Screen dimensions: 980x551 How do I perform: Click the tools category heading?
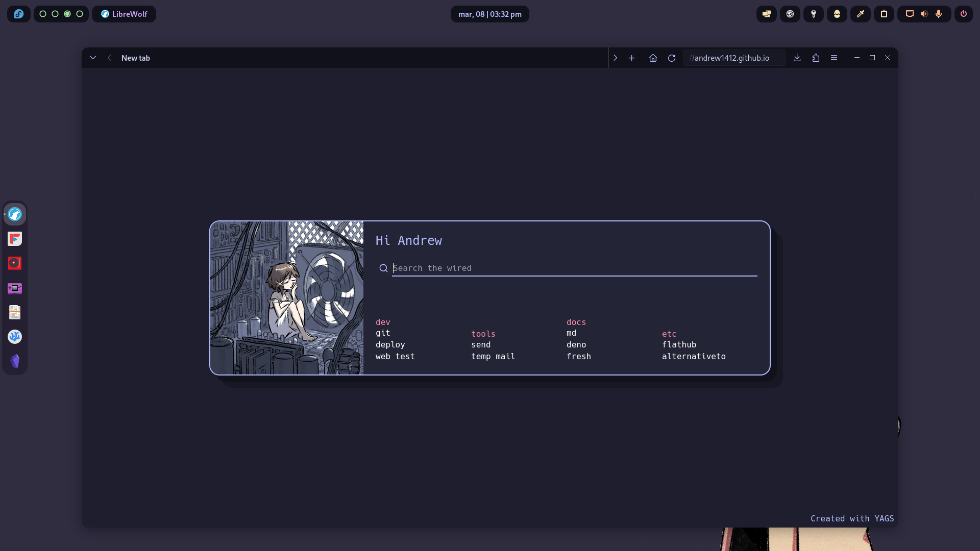coord(483,334)
